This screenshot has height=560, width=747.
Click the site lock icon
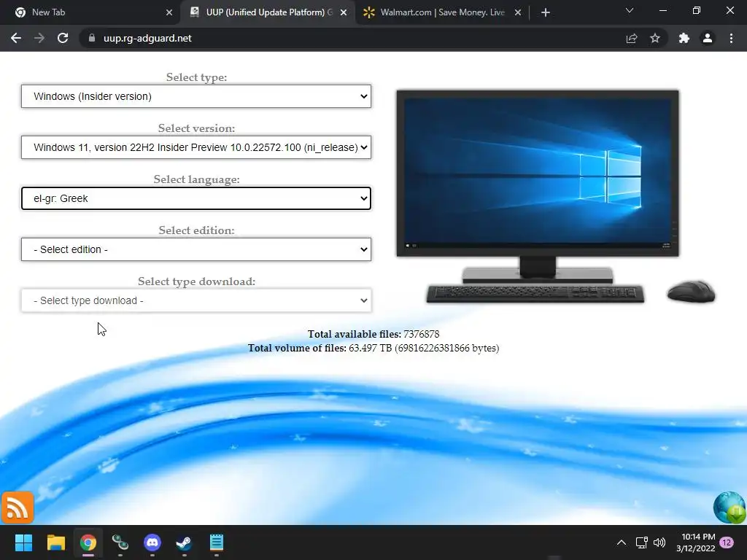click(92, 38)
